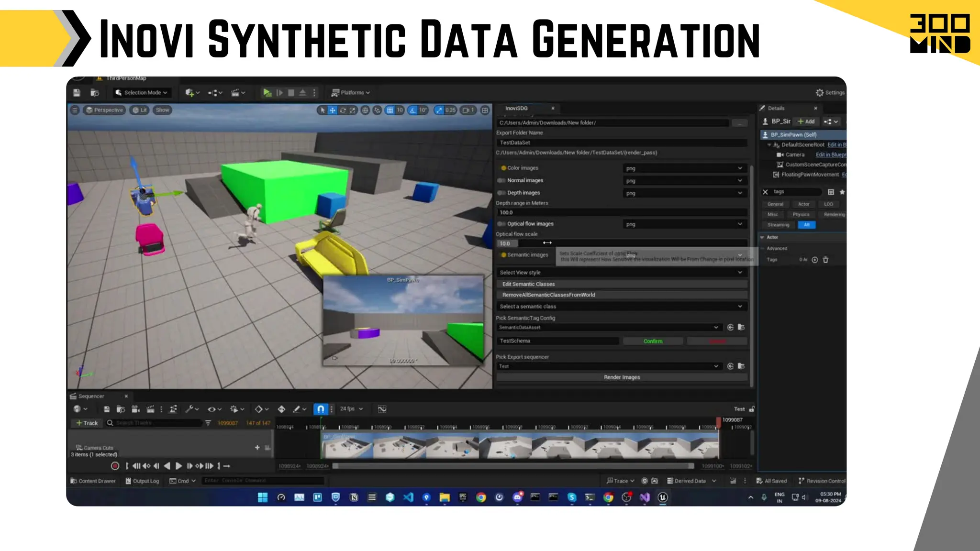Save the current level from the main toolbar
This screenshot has width=980, height=551.
(77, 92)
